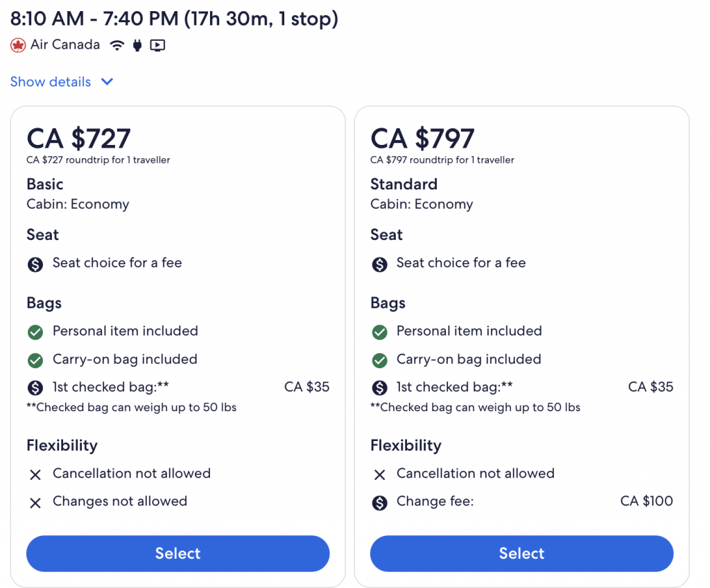Click dollar icon beside Standard seat choice
710x588 pixels.
pos(379,264)
